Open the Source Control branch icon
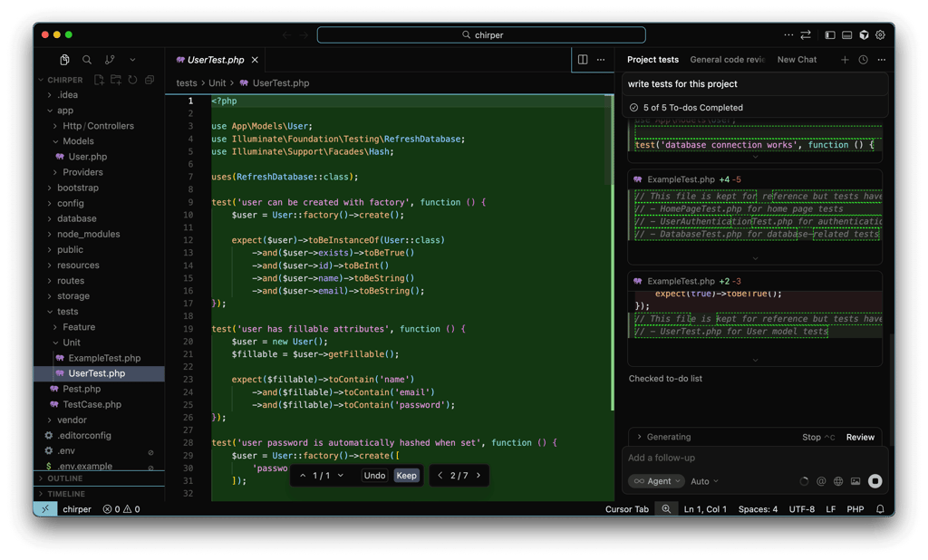 click(110, 60)
